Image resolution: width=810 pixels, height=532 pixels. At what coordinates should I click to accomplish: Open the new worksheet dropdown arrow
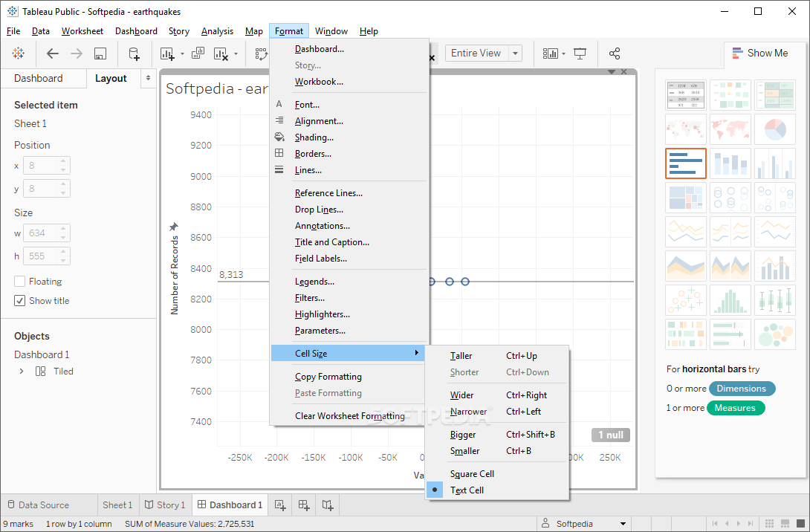tap(182, 53)
